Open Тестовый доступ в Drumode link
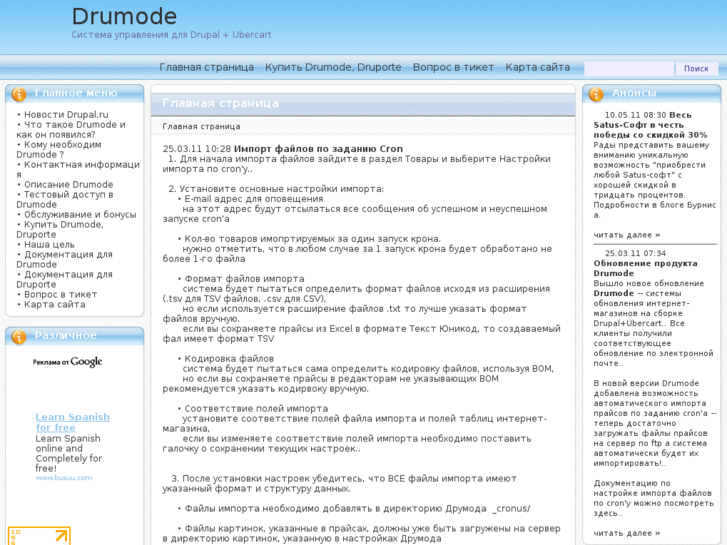The width and height of the screenshot is (727, 545). [x=65, y=199]
